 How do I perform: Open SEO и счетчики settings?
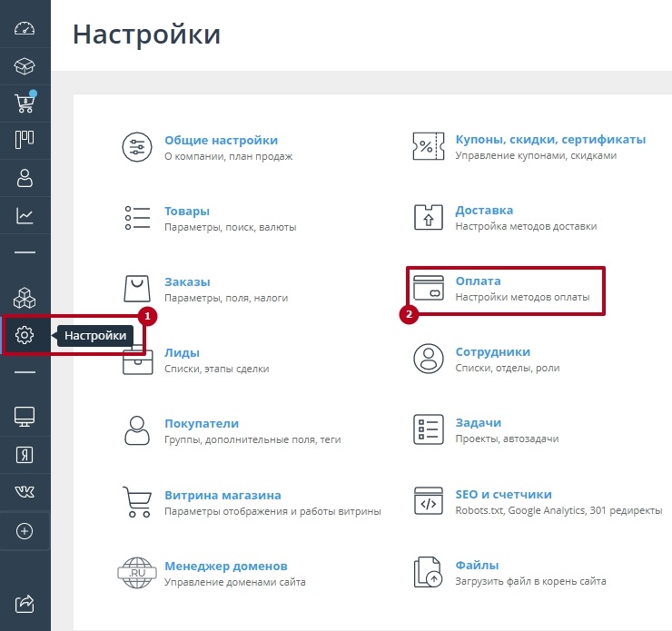503,495
